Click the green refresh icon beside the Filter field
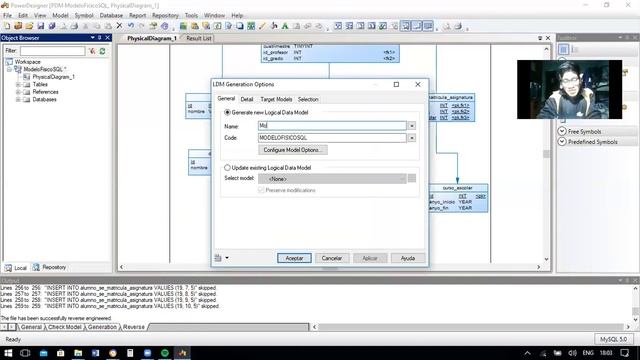This screenshot has height=360, width=640. (x=102, y=51)
